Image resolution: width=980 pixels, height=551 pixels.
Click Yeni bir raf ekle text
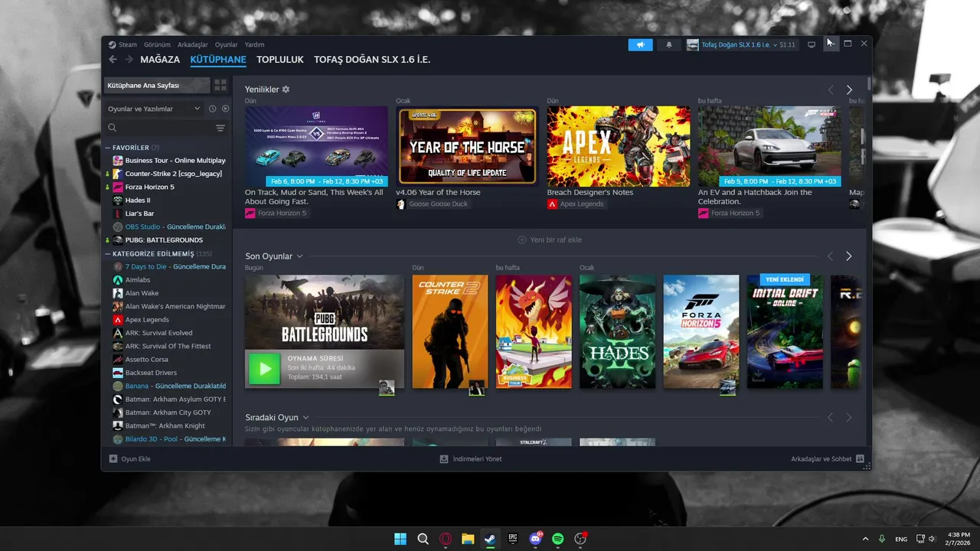556,240
